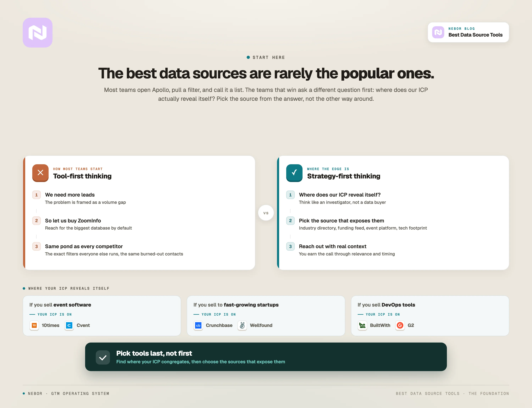Image resolution: width=532 pixels, height=408 pixels.
Task: Click the Strategy-first thinking heading
Action: pos(343,176)
